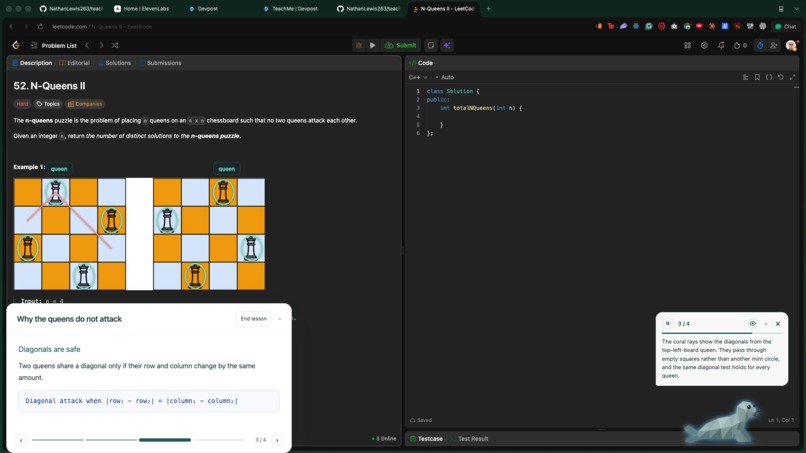The image size is (806, 453).
Task: Click the lesson progress bar segment
Action: click(164, 440)
